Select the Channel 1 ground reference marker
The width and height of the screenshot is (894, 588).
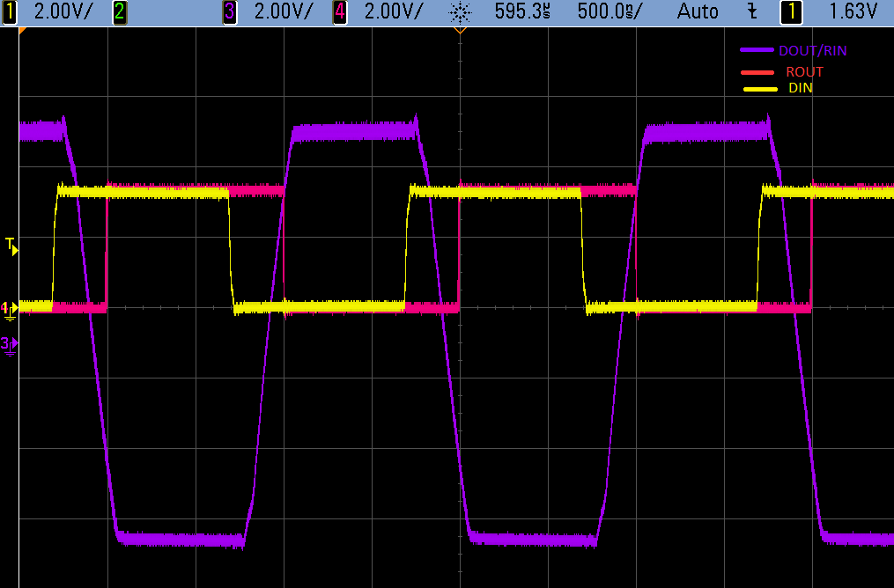point(9,306)
